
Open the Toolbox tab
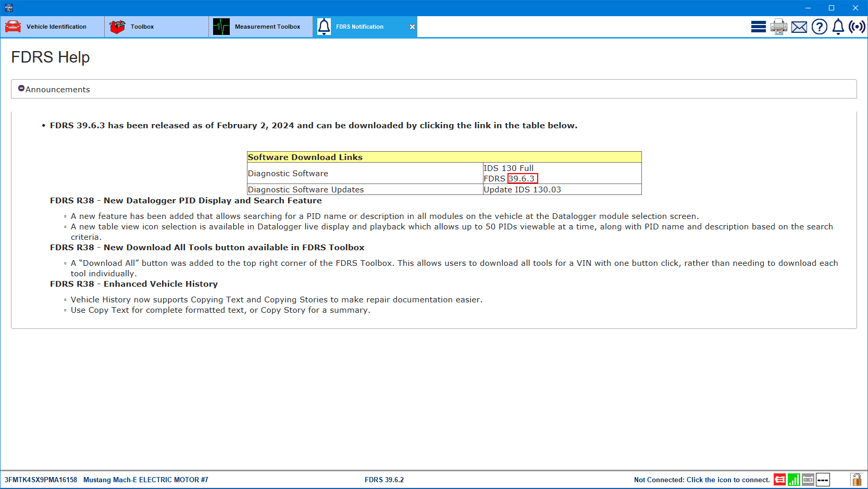(156, 27)
